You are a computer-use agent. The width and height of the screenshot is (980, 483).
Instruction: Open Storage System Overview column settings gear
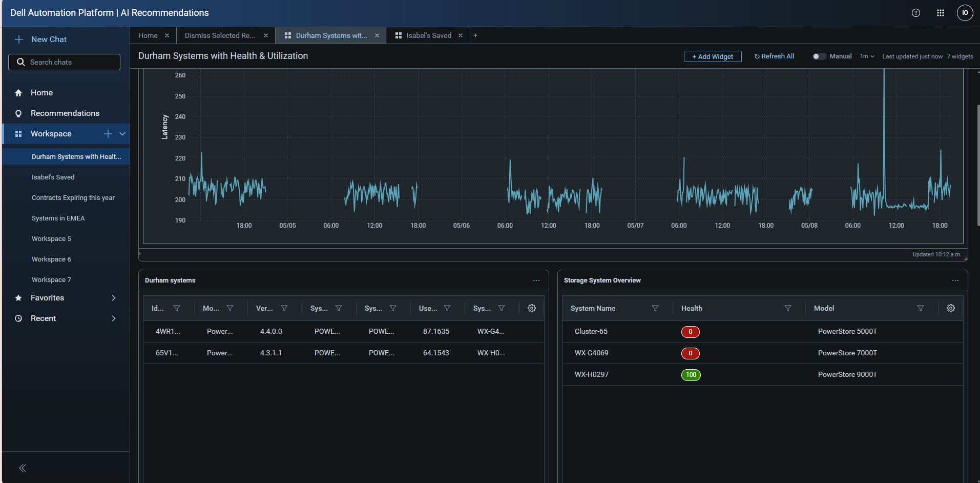(x=951, y=308)
